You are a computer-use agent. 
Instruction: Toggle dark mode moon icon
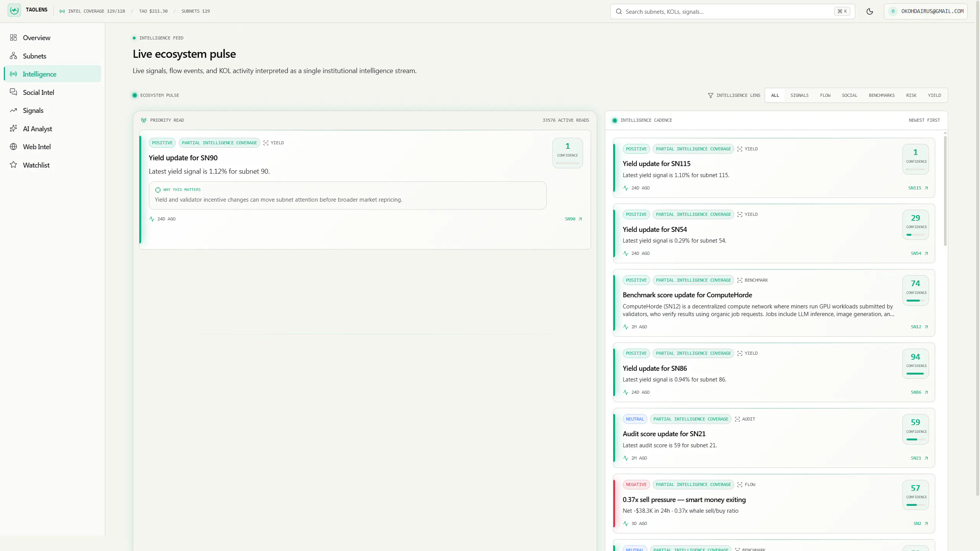point(869,11)
